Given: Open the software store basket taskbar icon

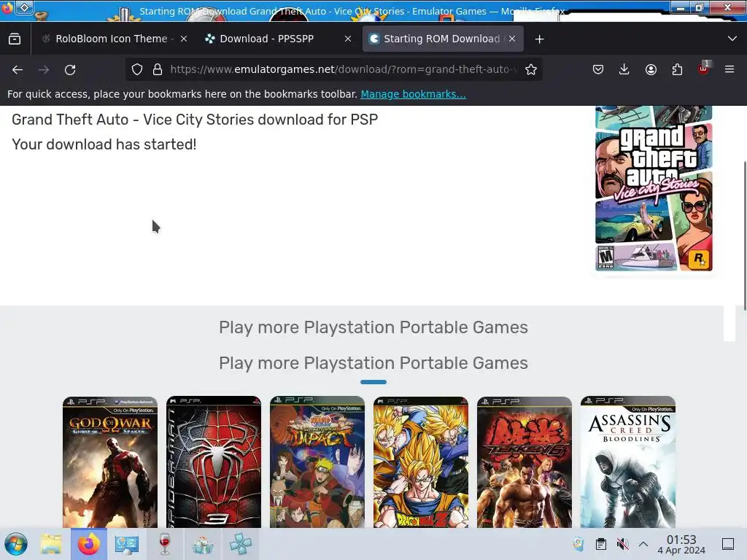Looking at the screenshot, I should (x=203, y=544).
